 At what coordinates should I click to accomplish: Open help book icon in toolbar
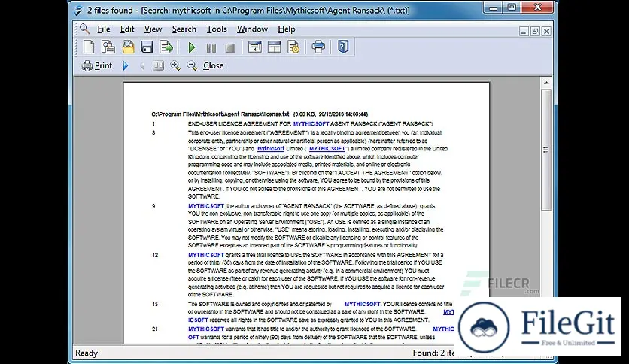(x=343, y=47)
